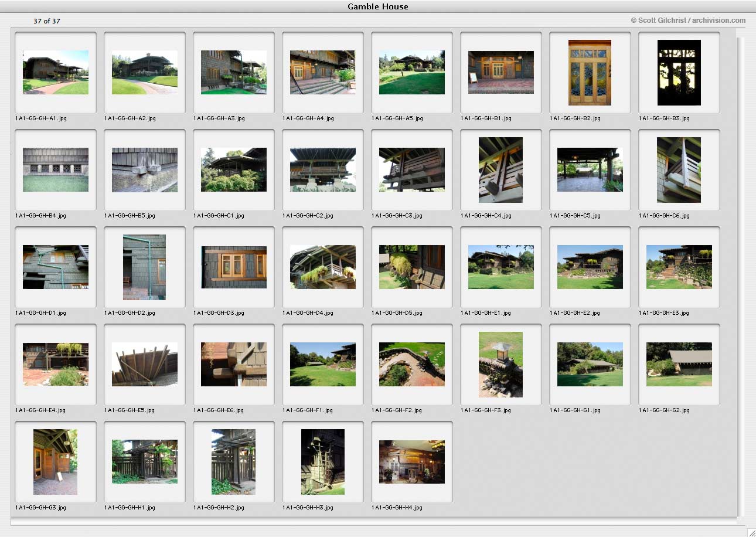Select the 1A1-GG-GH-A3.jpg slide

[x=234, y=72]
